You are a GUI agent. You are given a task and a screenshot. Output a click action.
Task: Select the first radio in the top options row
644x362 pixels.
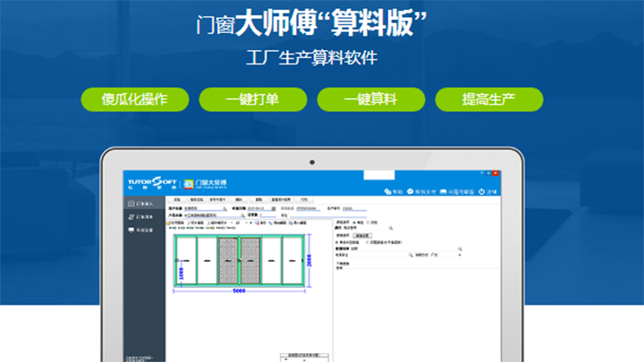coord(354,223)
